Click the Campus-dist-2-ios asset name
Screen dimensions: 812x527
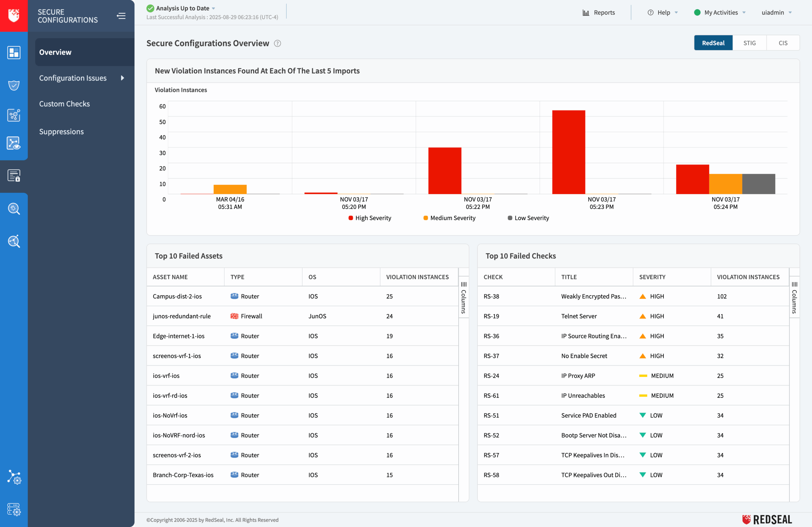(x=177, y=296)
